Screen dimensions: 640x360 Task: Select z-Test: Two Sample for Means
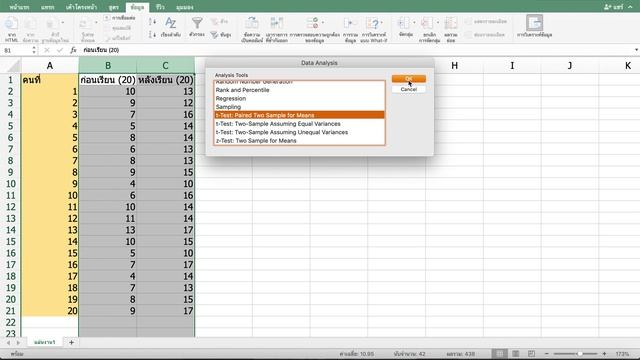[299, 140]
